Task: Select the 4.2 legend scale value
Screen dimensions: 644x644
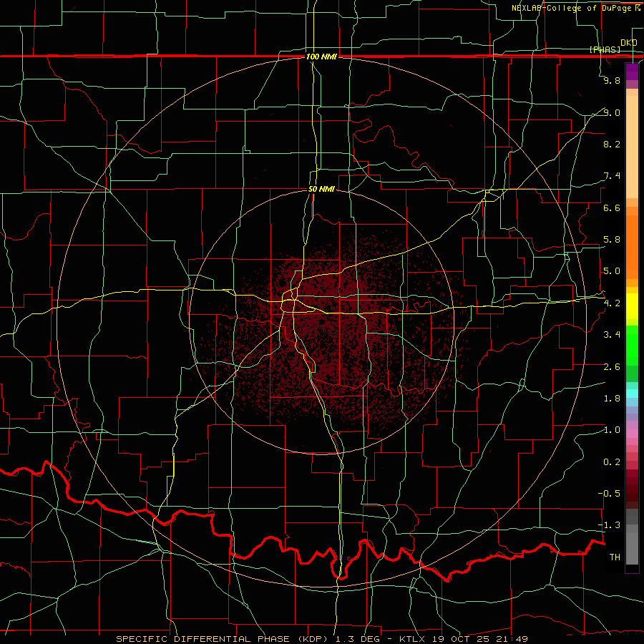Action: point(612,303)
